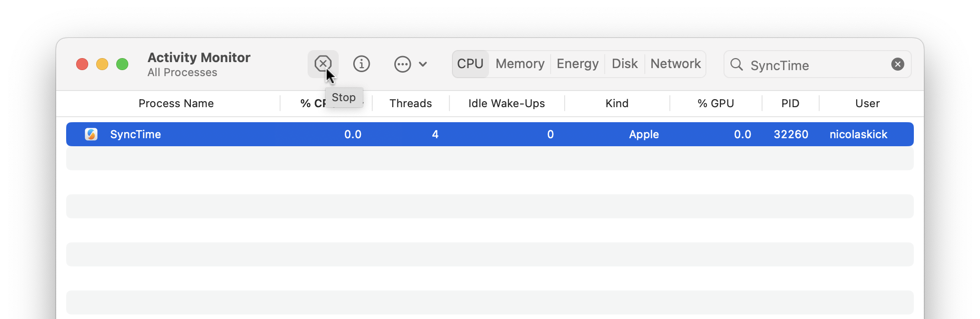The width and height of the screenshot is (980, 319).
Task: Expand the chevron next to the more-actions button
Action: 423,64
